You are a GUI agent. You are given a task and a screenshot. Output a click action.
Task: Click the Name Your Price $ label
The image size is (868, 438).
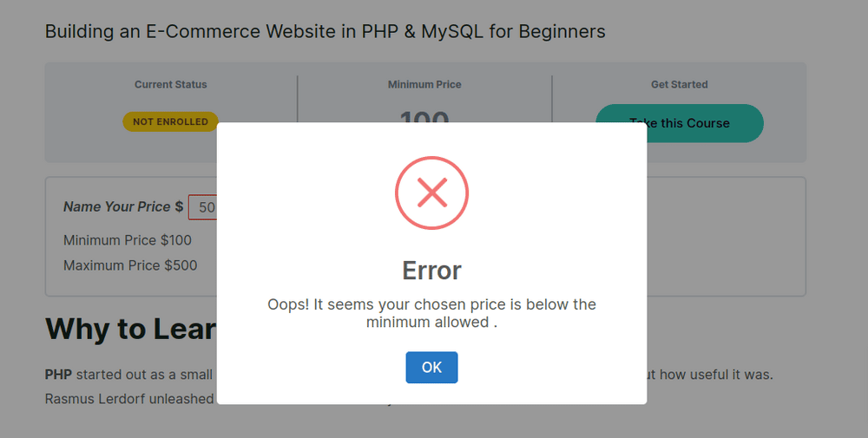point(123,207)
